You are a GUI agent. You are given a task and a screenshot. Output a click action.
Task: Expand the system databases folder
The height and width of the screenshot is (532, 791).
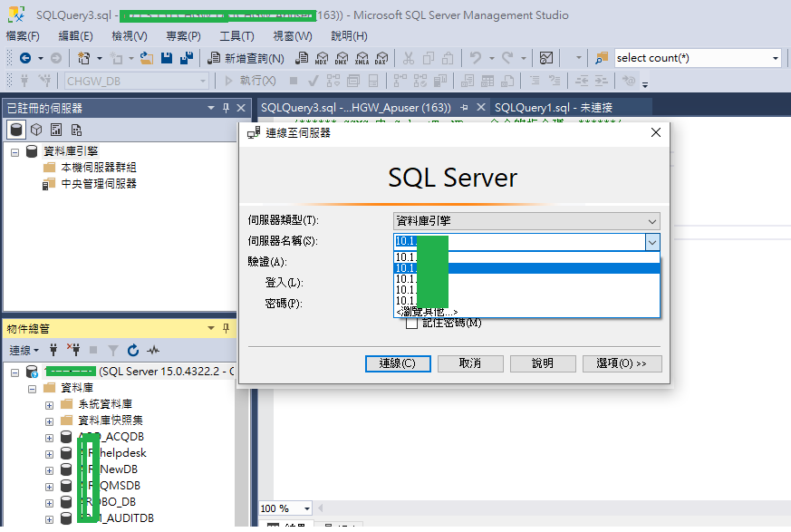click(x=49, y=405)
